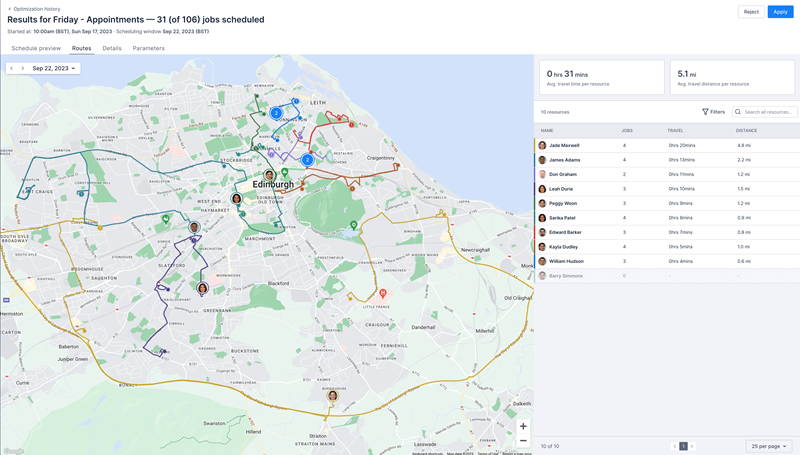Screen dimensions: 800x455
Task: Click the Reject button
Action: click(750, 12)
